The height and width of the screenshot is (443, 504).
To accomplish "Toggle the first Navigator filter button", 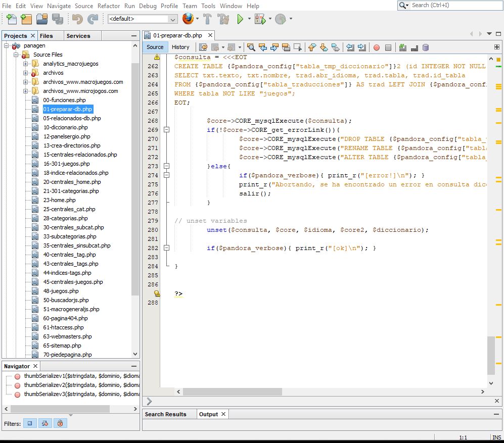I will (30, 423).
